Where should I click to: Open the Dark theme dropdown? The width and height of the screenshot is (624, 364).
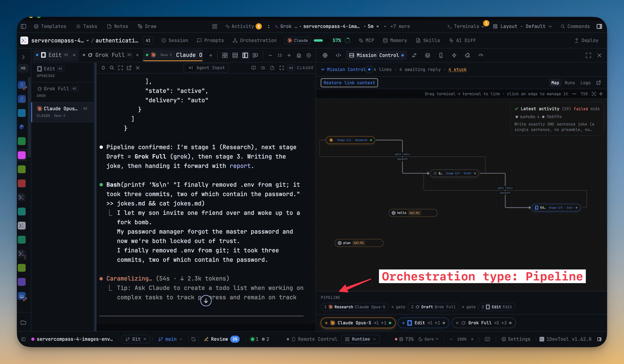(x=428, y=339)
